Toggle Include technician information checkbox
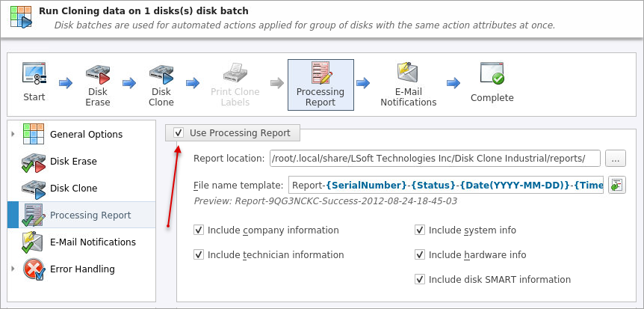 coord(199,255)
